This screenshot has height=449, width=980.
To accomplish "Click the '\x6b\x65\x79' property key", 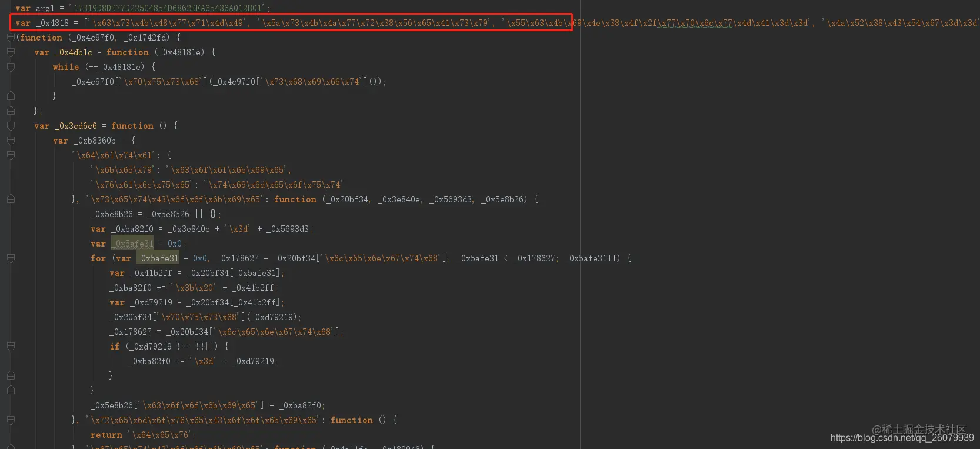I will click(123, 170).
